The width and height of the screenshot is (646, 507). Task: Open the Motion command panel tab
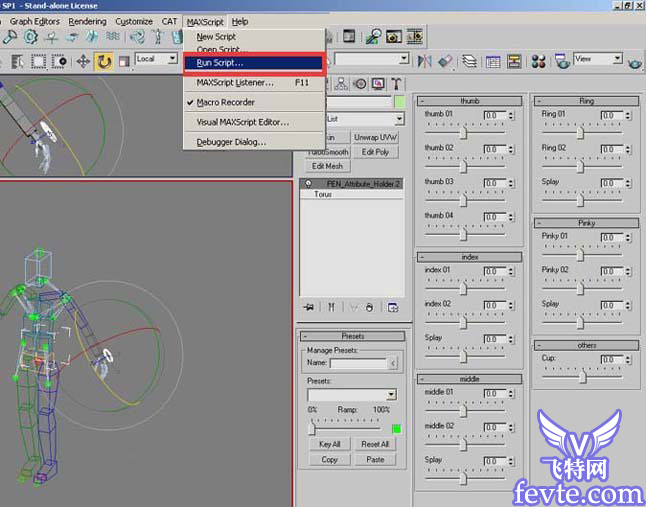click(360, 84)
